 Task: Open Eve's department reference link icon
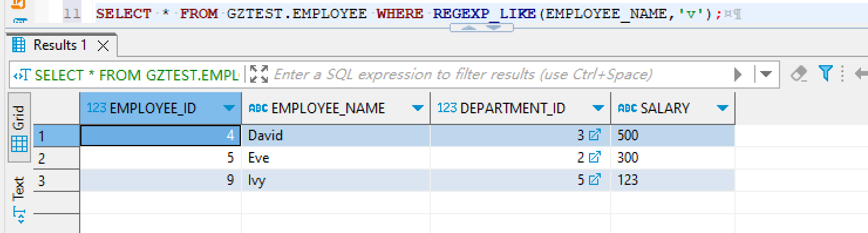594,158
